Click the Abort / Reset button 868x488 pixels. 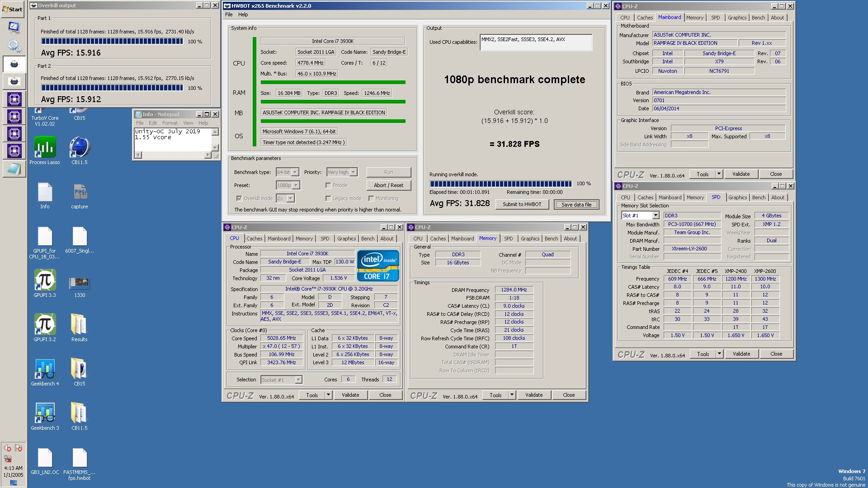pos(388,185)
